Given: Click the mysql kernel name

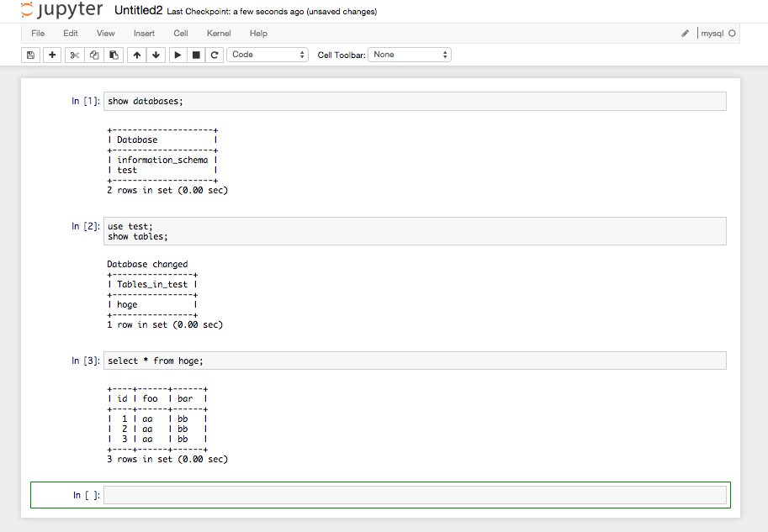Looking at the screenshot, I should point(712,34).
